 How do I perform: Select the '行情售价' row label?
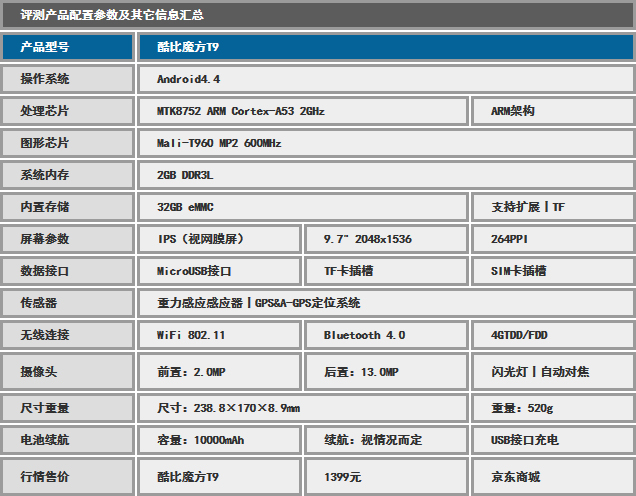pyautogui.click(x=68, y=477)
